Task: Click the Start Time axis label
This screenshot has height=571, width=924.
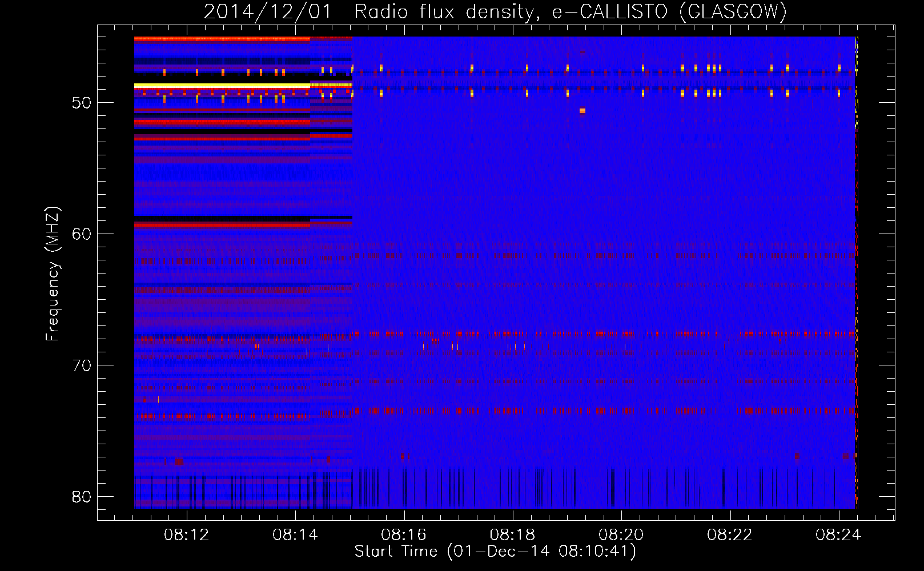Action: (495, 552)
